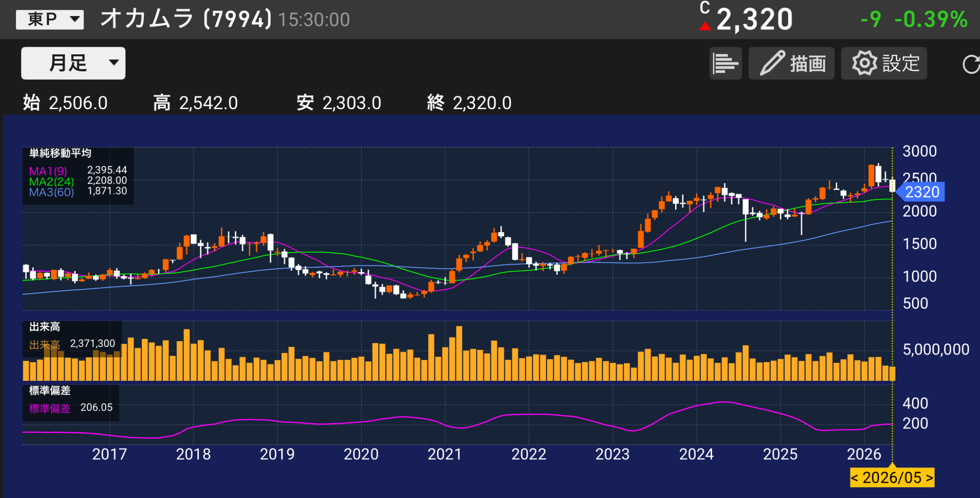Click the 2,371,300 volume value

(93, 343)
